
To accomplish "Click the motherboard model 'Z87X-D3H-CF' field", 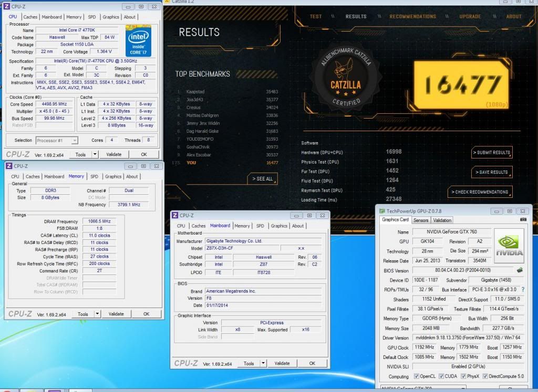I will coord(243,248).
